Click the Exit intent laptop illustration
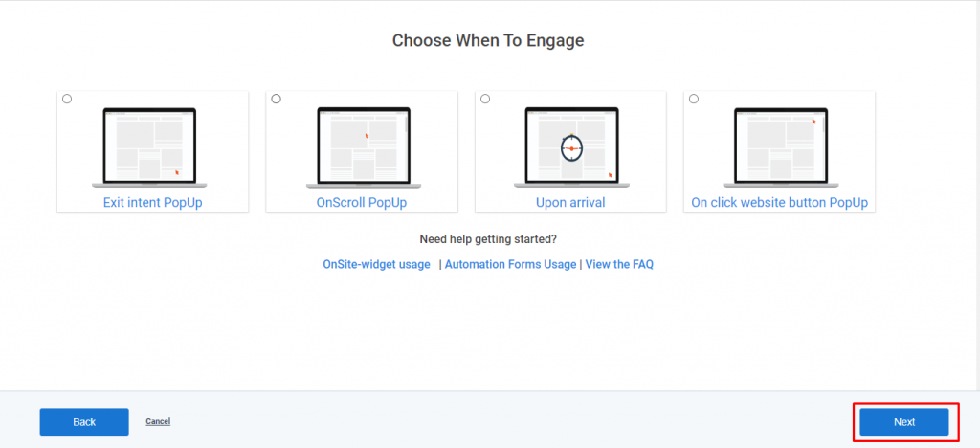Image resolution: width=980 pixels, height=448 pixels. click(x=149, y=147)
